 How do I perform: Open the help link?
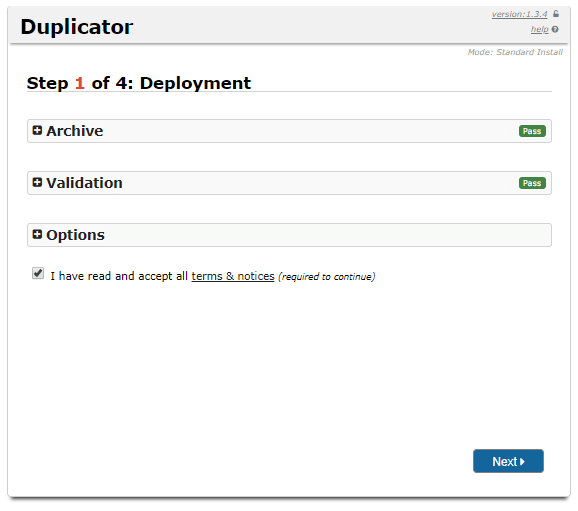point(540,29)
